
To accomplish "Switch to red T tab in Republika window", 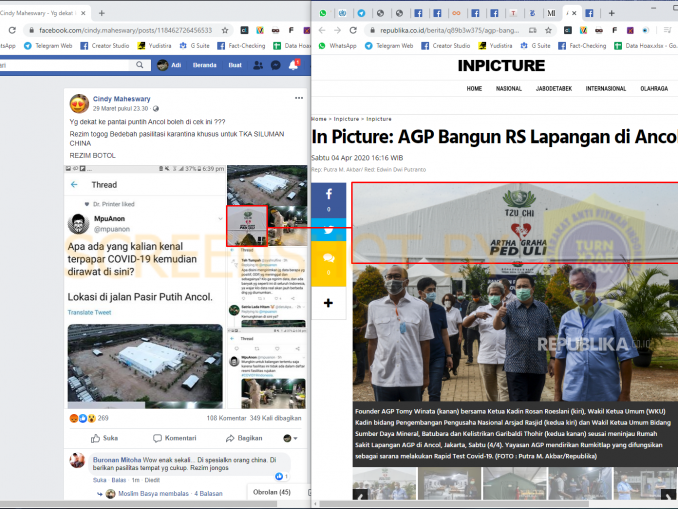I will click(513, 13).
